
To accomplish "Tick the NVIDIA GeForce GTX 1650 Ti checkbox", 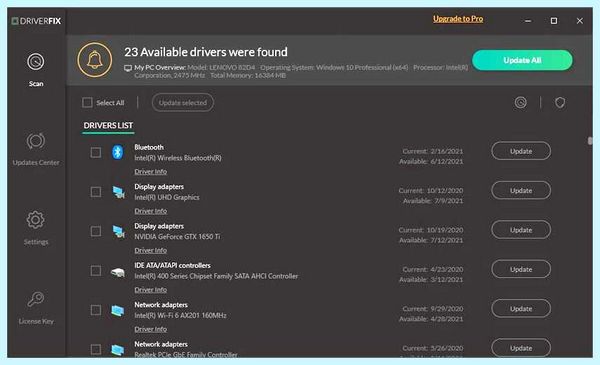I will [x=96, y=231].
